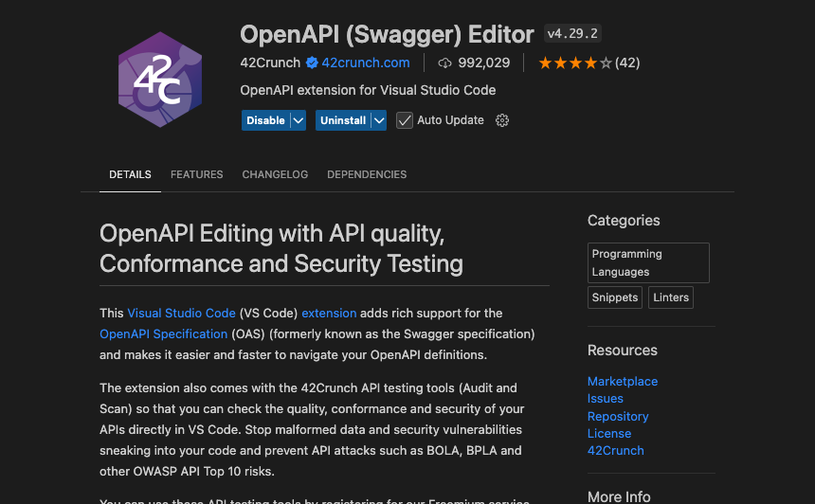The width and height of the screenshot is (815, 504).
Task: Click the Categories heading
Action: coord(624,221)
